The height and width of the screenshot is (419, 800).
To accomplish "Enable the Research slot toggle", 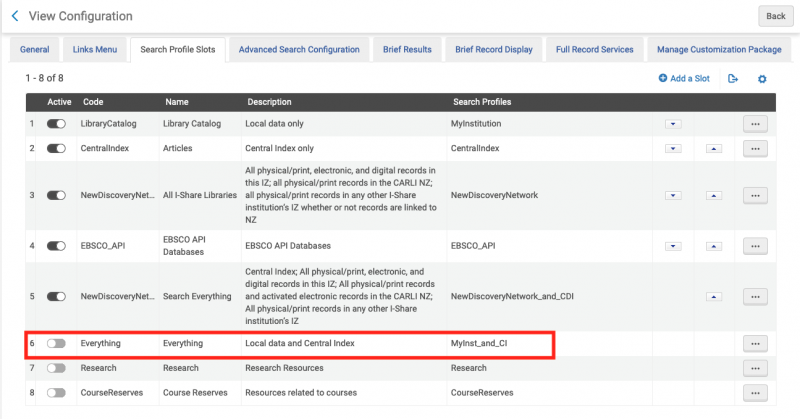I will (x=56, y=367).
